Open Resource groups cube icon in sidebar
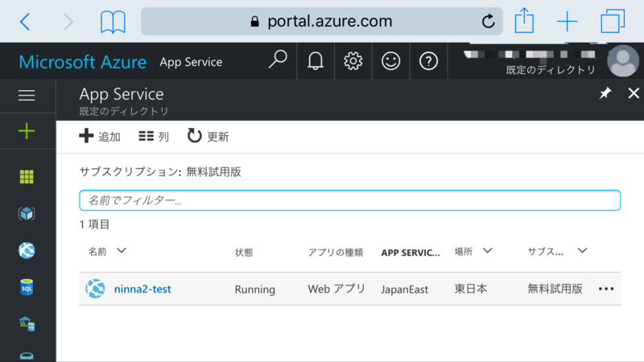644x362 pixels. 27,213
